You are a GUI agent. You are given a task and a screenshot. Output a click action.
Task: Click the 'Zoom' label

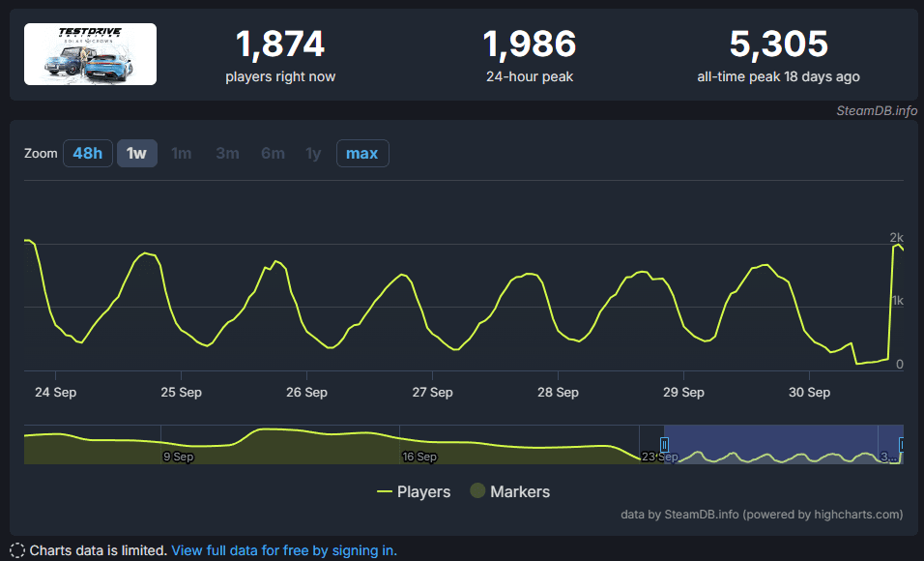(41, 154)
